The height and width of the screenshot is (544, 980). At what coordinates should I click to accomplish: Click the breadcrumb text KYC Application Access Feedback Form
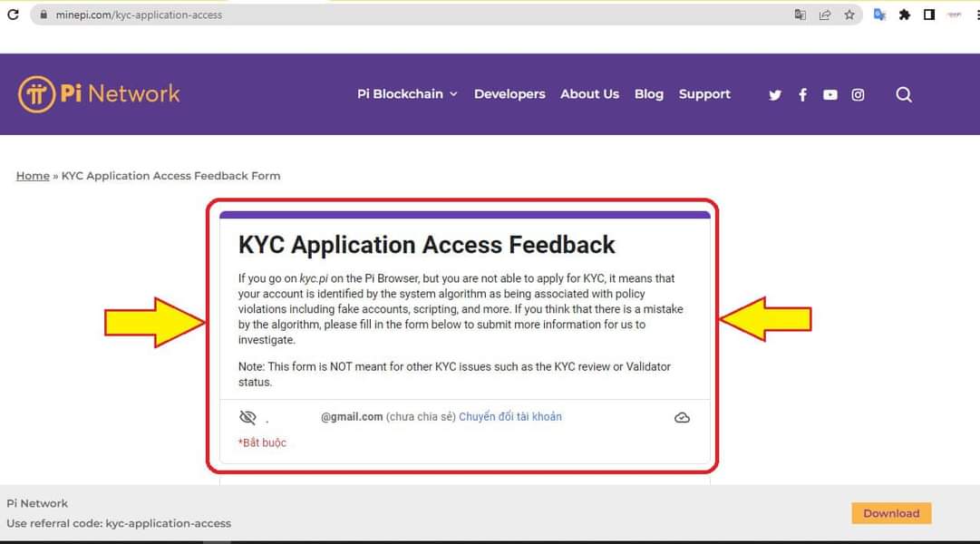(170, 176)
